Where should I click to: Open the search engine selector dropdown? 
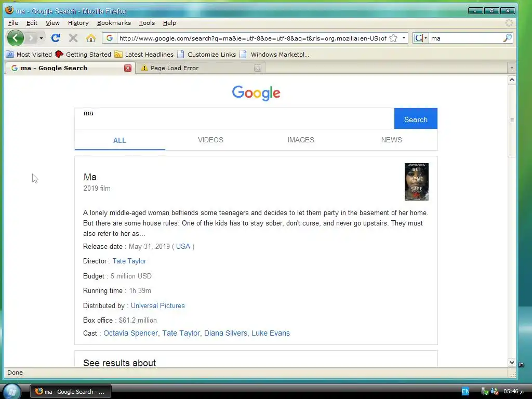[421, 38]
